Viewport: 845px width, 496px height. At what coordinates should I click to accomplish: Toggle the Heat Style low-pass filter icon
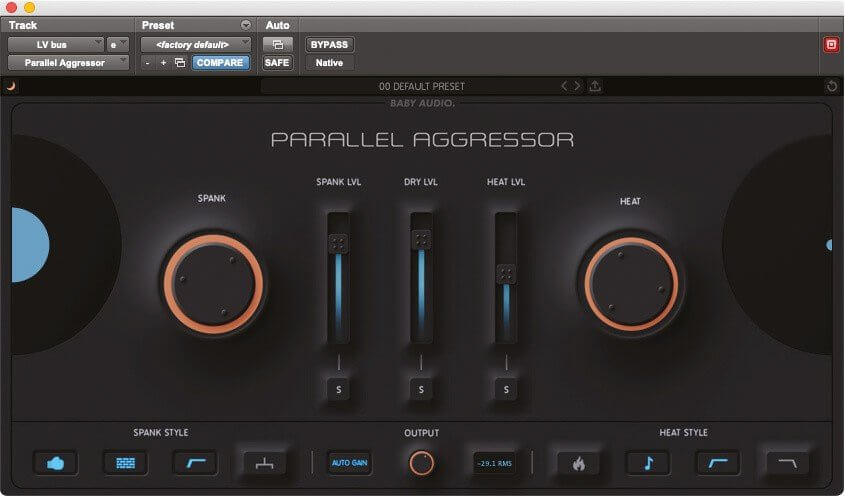coord(787,463)
